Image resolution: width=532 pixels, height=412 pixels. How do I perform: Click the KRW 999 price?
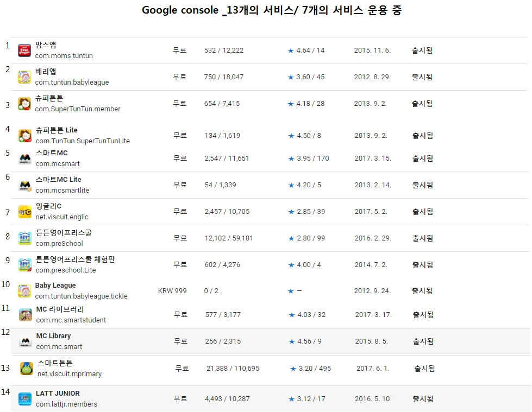click(x=172, y=291)
